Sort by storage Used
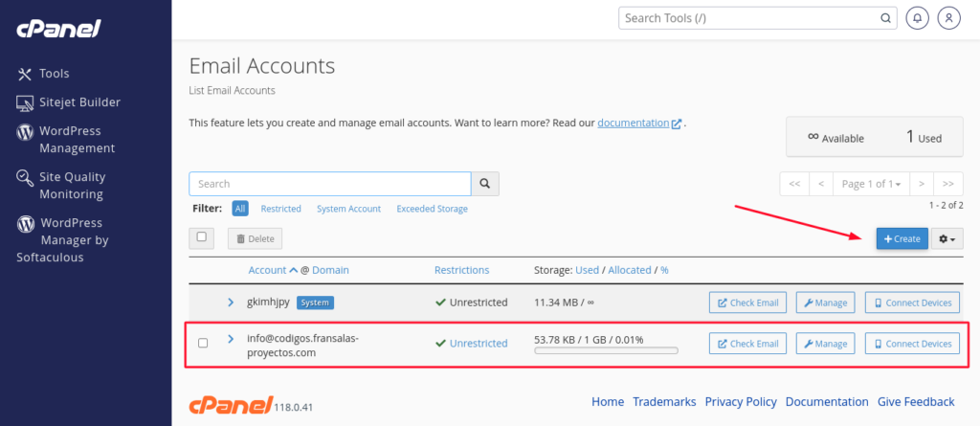Viewport: 980px width, 426px height. 587,270
